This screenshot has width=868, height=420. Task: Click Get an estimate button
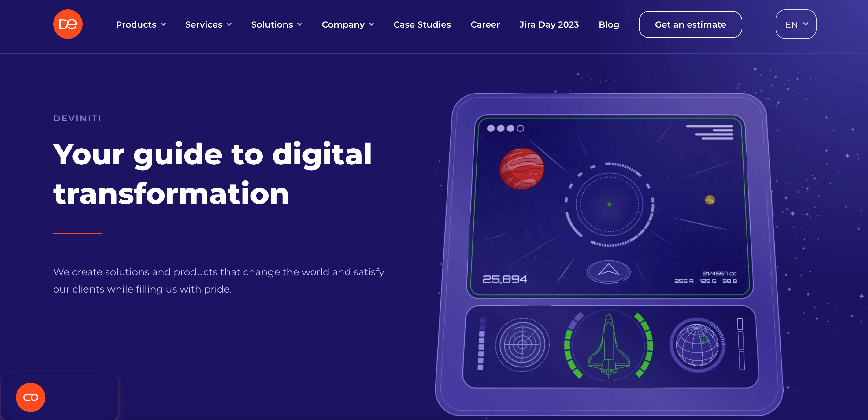pos(690,24)
